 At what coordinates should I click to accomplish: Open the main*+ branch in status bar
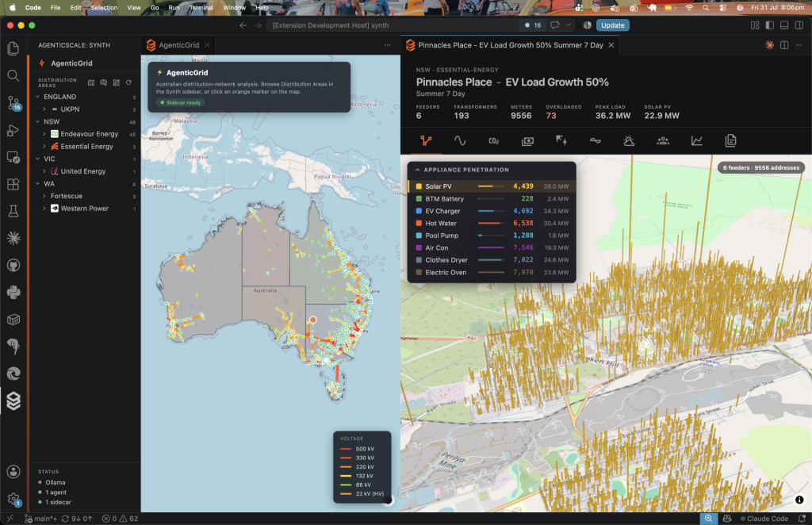[x=41, y=519]
